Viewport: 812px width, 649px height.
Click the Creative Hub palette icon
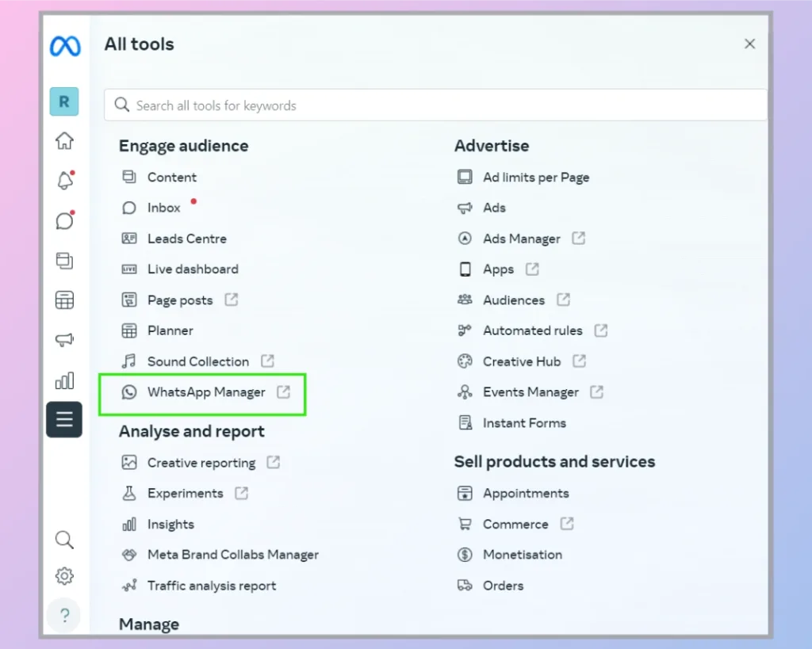tap(465, 361)
